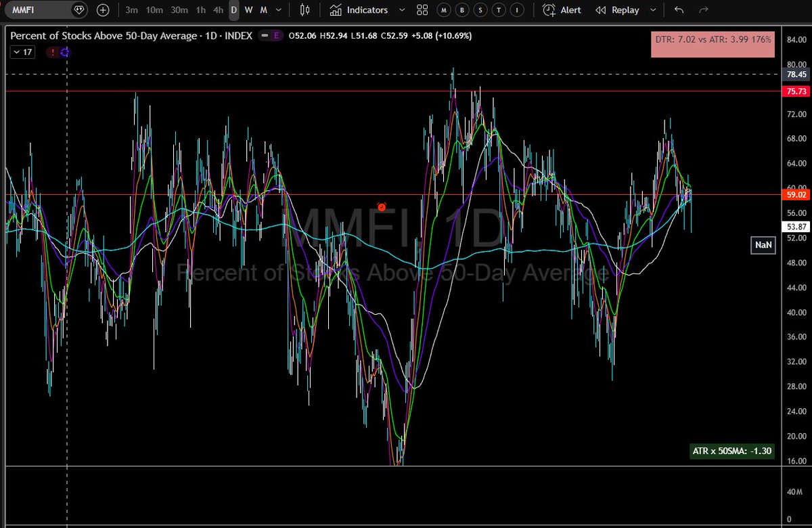Screen dimensions: 812x528
Task: Click the circled M quick-access icon
Action: 444,10
